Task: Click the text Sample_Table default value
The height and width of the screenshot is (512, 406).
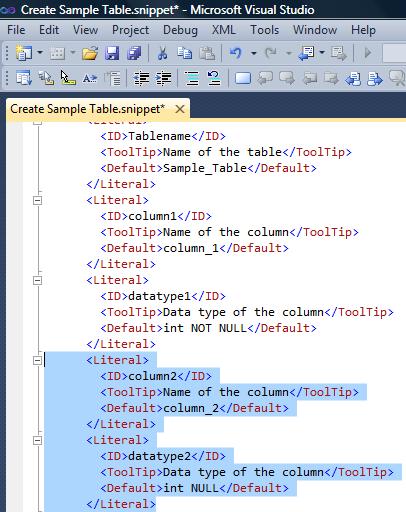Action: (205, 168)
